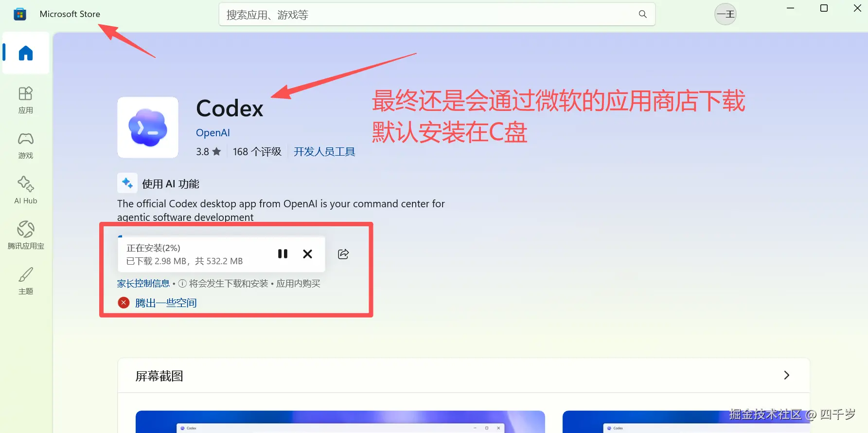Viewport: 868px width, 433px height.
Task: Open 腾讯应用宝 in sidebar
Action: 26,236
